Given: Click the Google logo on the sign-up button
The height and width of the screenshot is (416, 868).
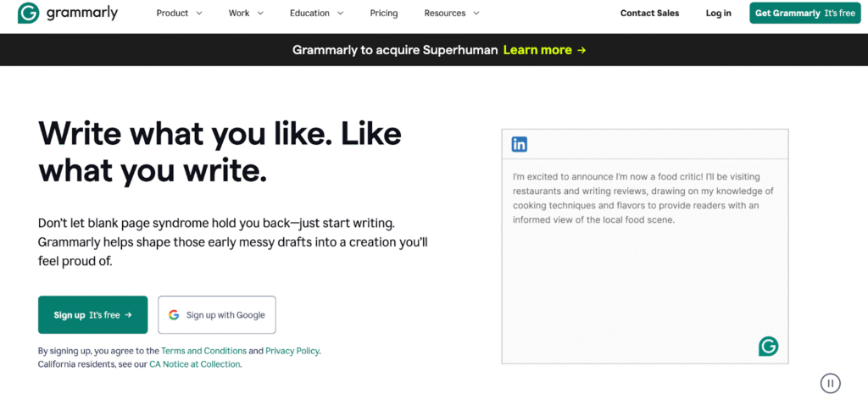Looking at the screenshot, I should pos(174,315).
